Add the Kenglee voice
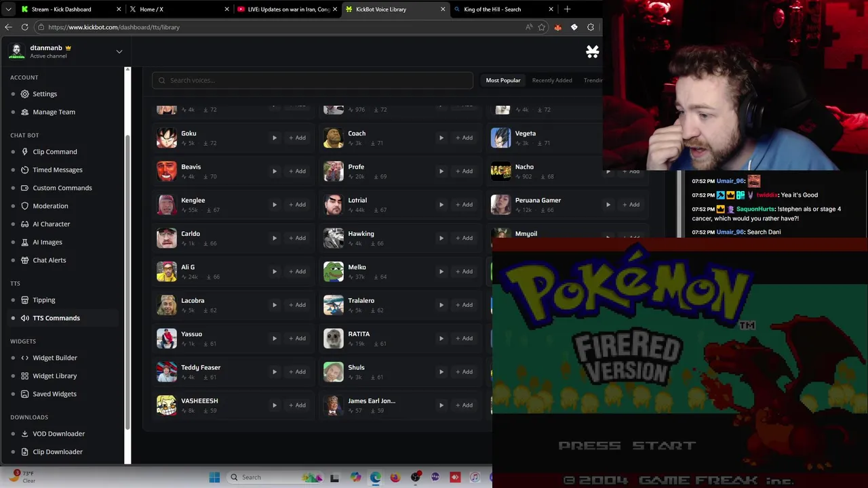868x488 pixels. [297, 204]
